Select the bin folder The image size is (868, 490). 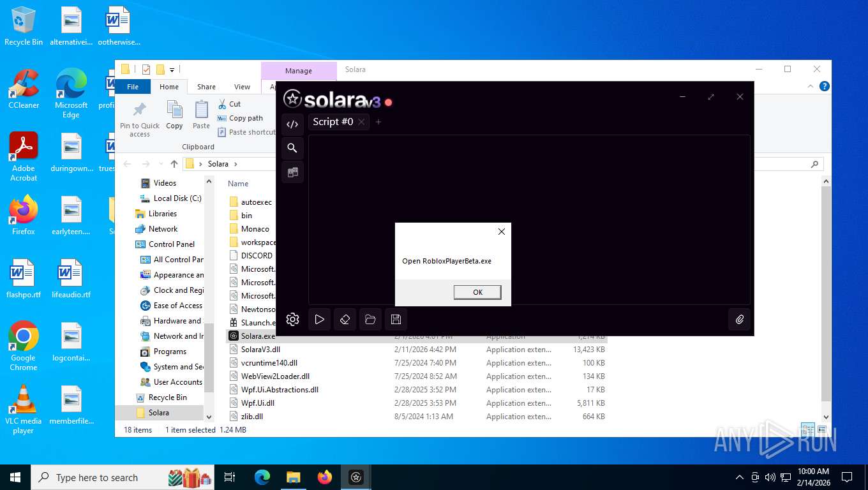coord(241,216)
